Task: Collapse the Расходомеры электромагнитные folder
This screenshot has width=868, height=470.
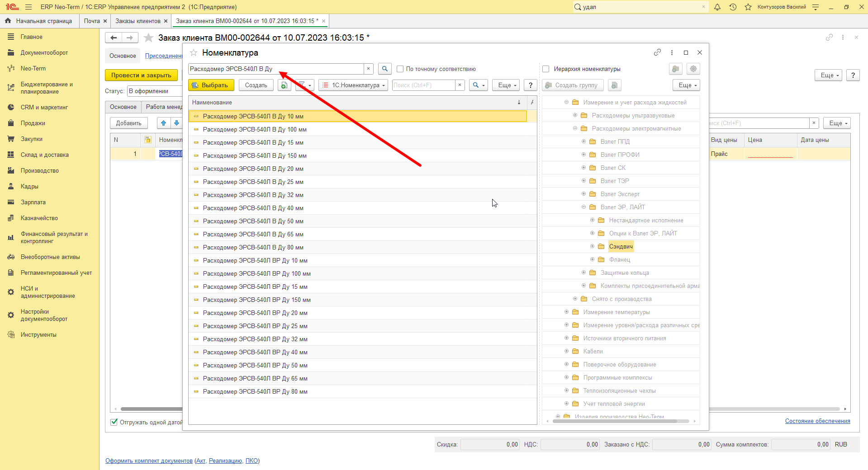Action: coord(575,128)
